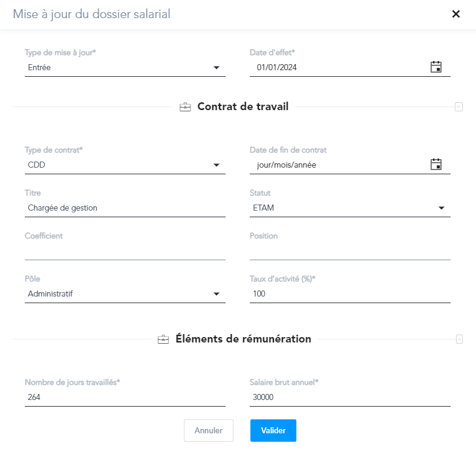The image size is (476, 449).
Task: Focus the Salaire brut annuel field
Action: 350,397
